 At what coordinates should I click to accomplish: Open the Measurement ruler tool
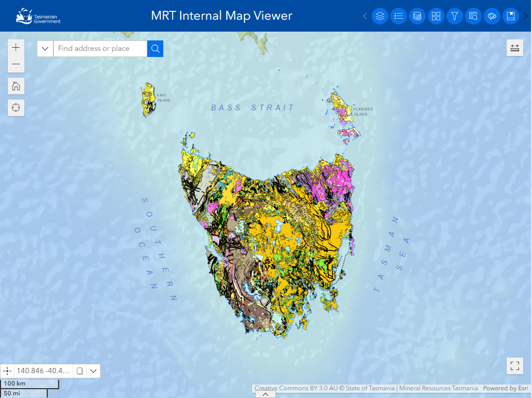(515, 48)
